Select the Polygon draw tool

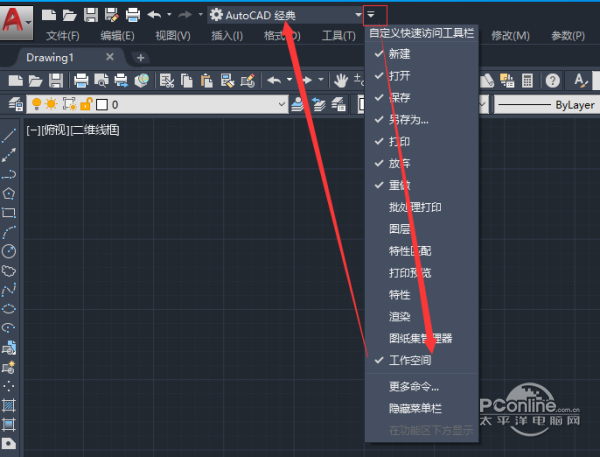tap(9, 193)
